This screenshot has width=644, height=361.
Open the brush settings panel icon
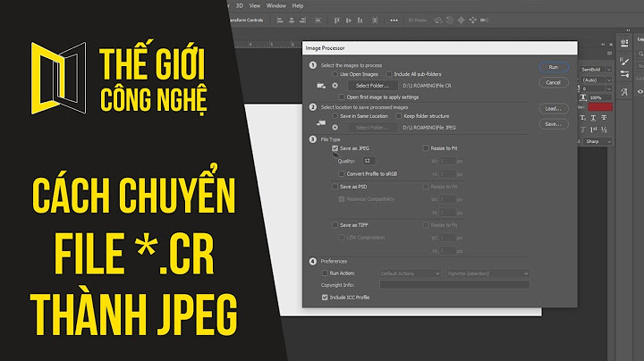click(x=624, y=62)
